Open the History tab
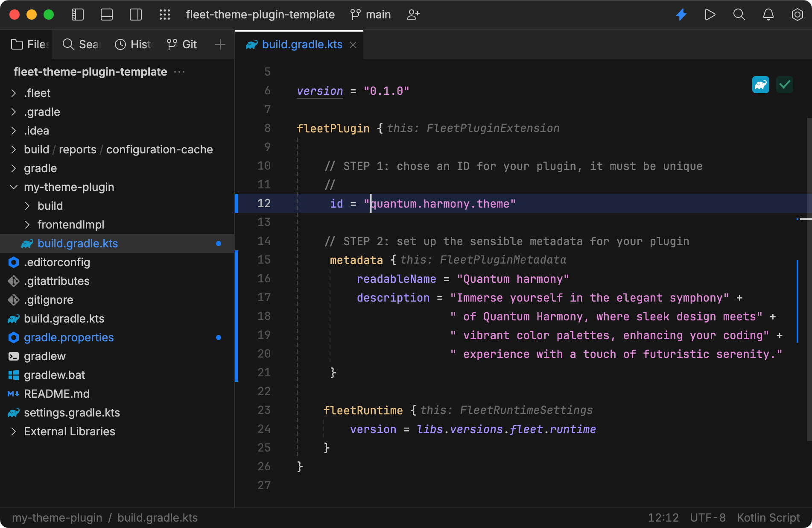 (x=132, y=44)
